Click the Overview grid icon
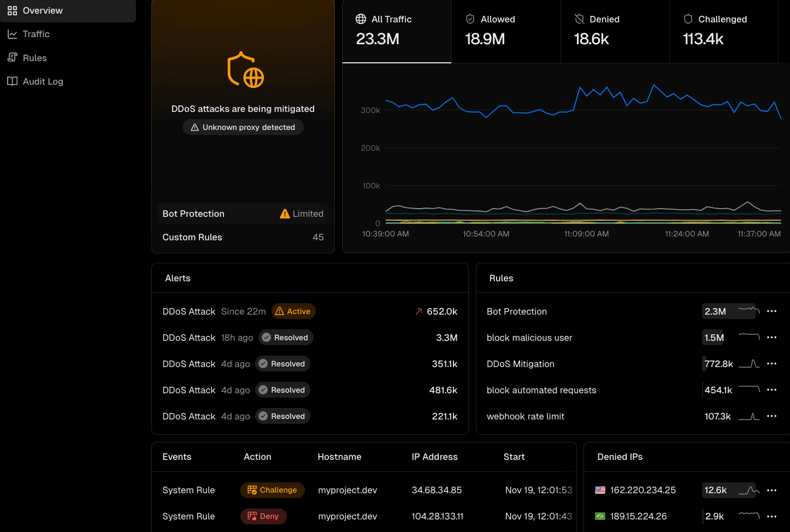790x532 pixels. click(12, 10)
